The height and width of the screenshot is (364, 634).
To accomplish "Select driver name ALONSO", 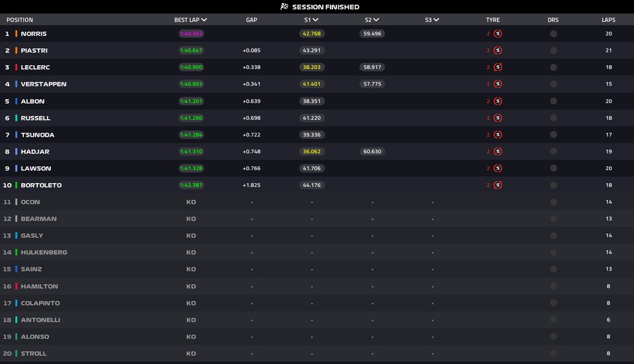I will click(35, 336).
